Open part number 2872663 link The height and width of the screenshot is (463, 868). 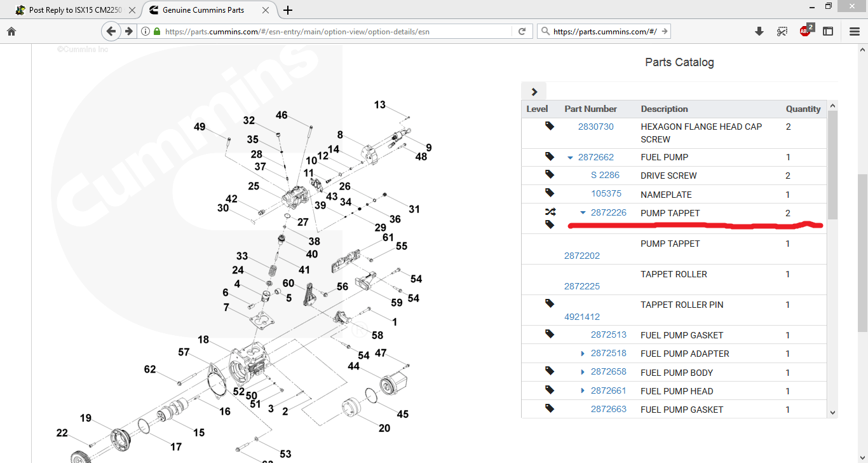[x=609, y=409]
